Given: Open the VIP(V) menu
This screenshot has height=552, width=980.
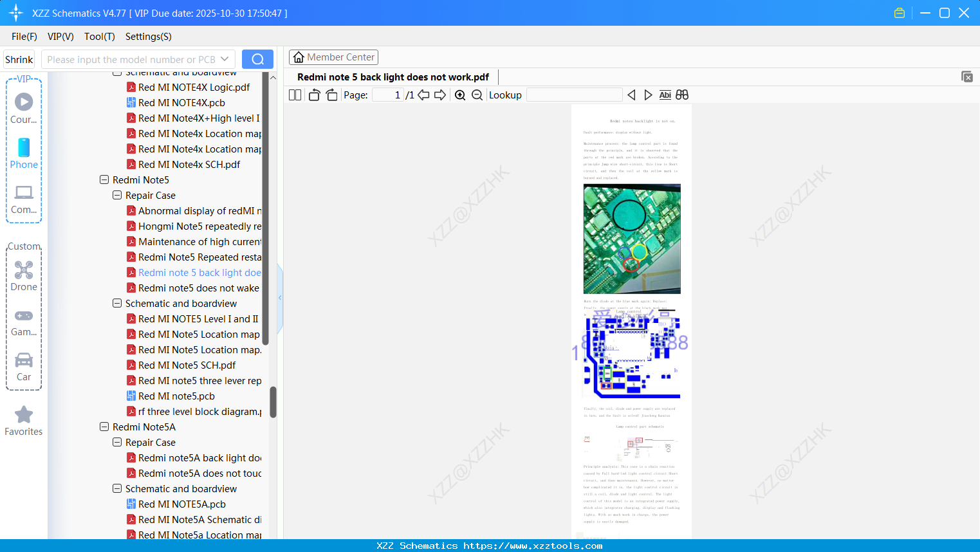Looking at the screenshot, I should coord(60,37).
